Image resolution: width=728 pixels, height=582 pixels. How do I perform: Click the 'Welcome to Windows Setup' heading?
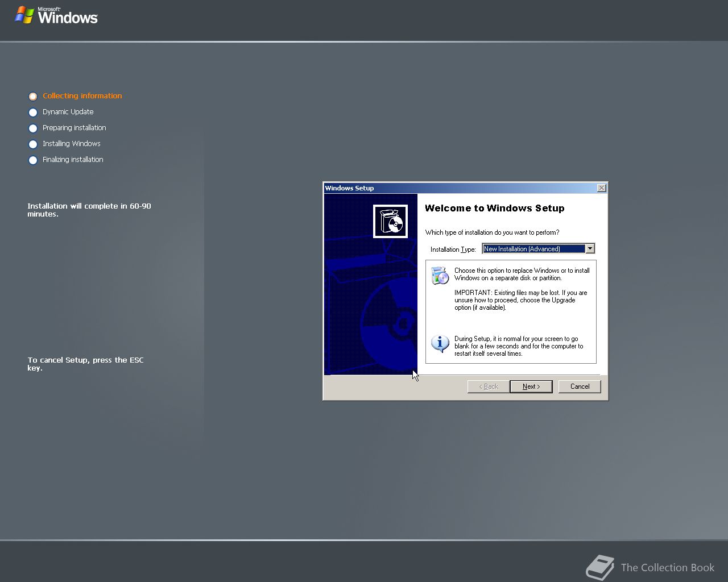click(495, 208)
